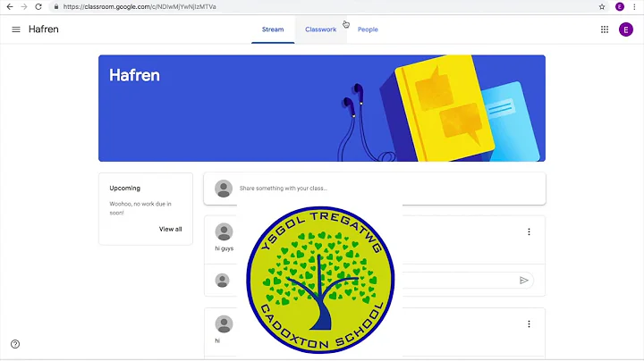View site security lock info
Viewport: 644px width, 361px height.
56,6
